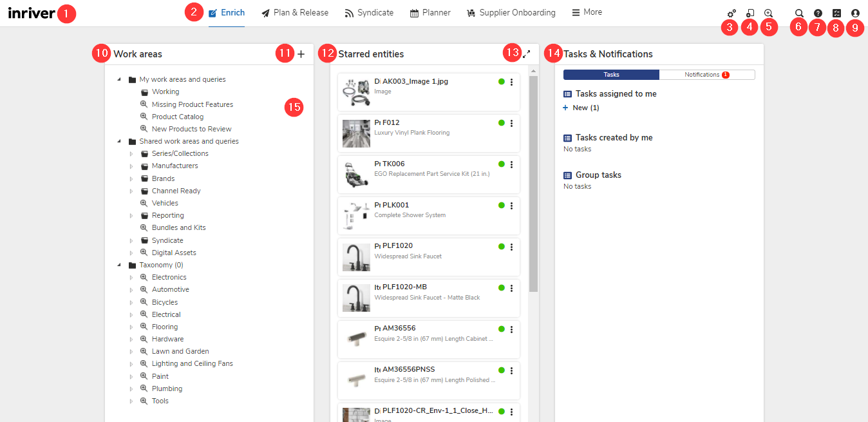Open the Plan & Release tab
868x422 pixels.
[x=295, y=13]
